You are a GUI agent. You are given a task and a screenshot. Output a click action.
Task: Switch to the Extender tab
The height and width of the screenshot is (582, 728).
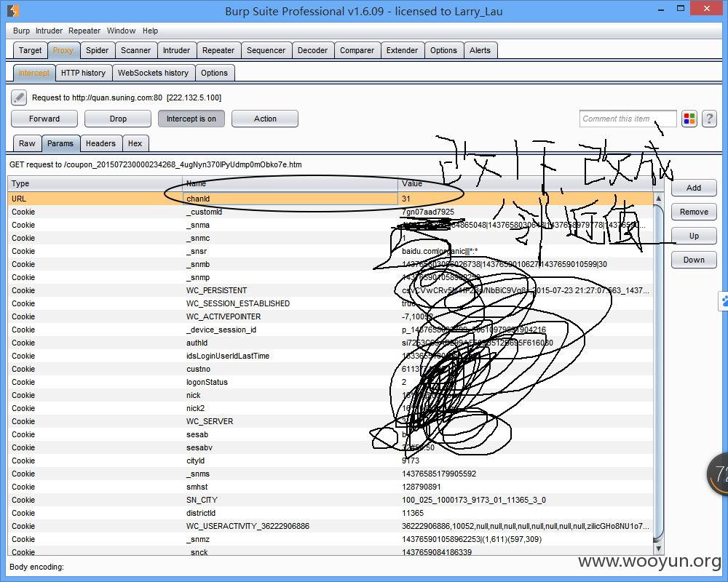[x=402, y=51]
